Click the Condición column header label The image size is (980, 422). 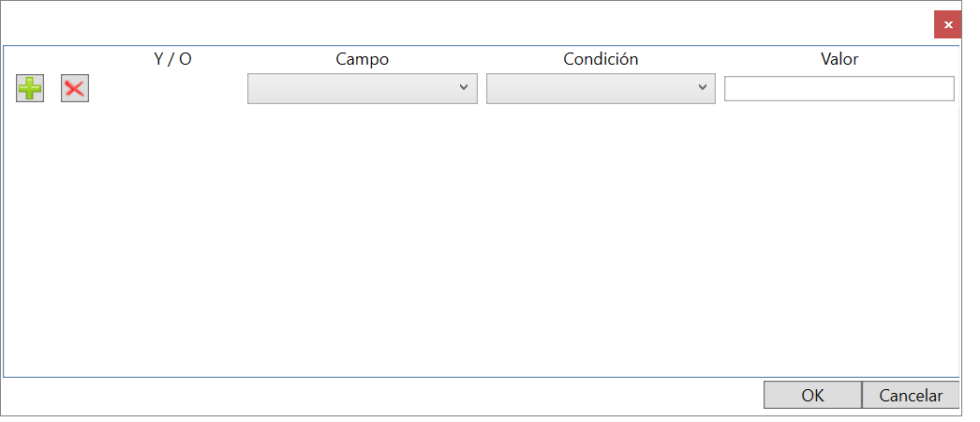point(601,59)
